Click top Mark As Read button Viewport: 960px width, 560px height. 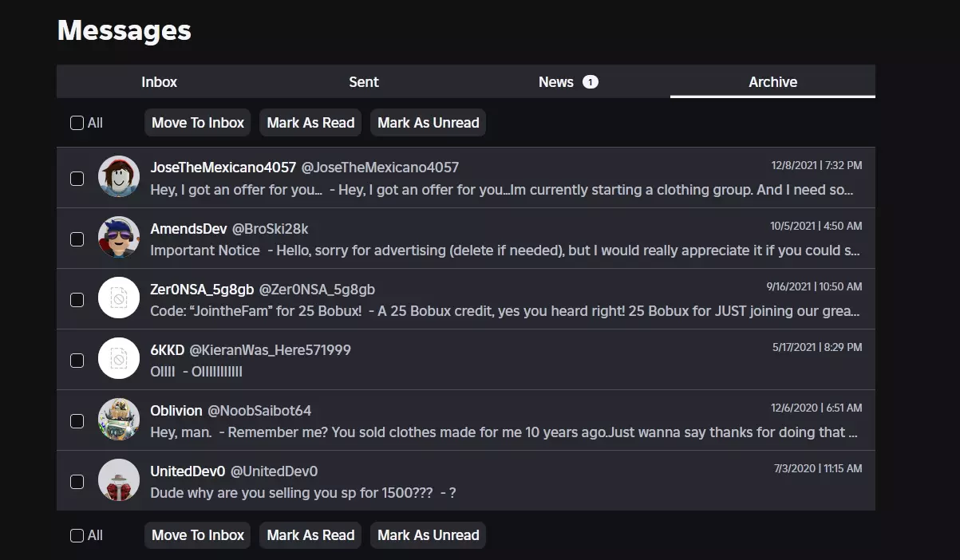[310, 123]
